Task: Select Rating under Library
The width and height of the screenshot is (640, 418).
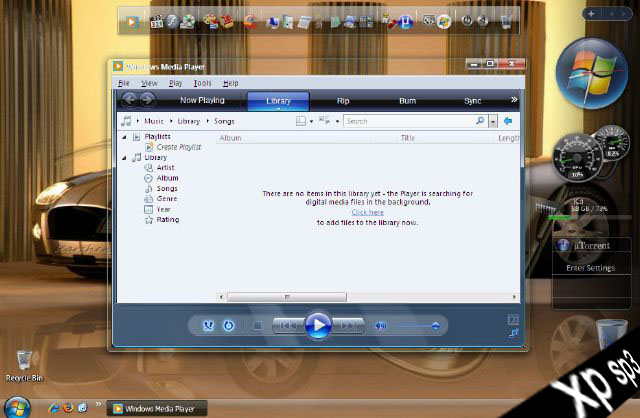Action: [168, 220]
